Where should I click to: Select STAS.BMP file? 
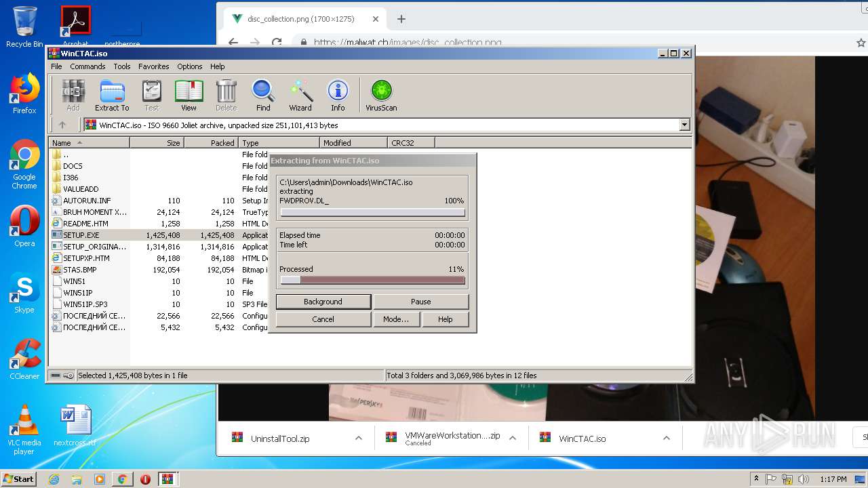[x=79, y=270]
